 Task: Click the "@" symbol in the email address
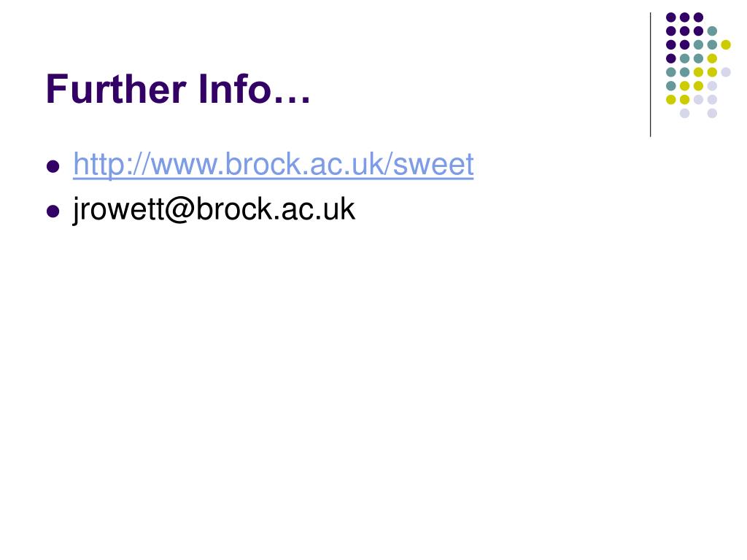click(180, 210)
